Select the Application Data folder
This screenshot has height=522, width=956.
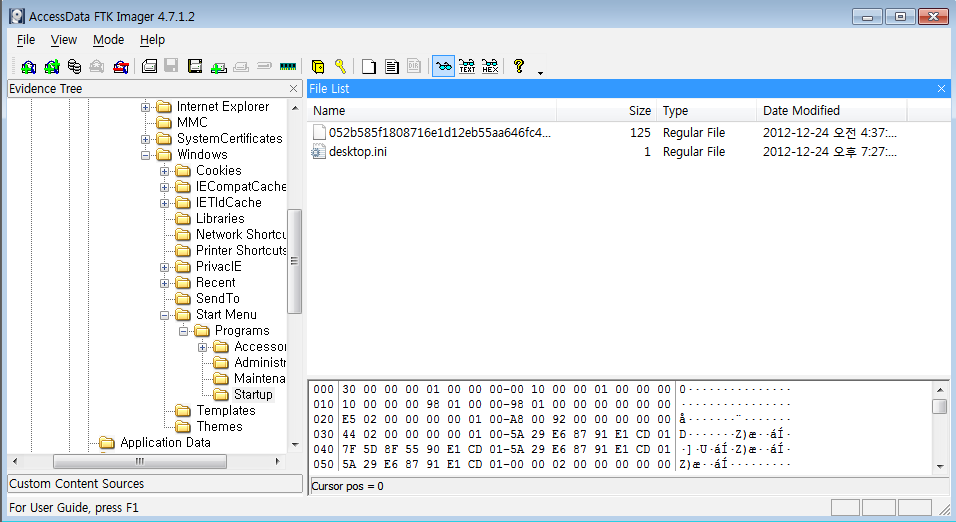(x=165, y=442)
